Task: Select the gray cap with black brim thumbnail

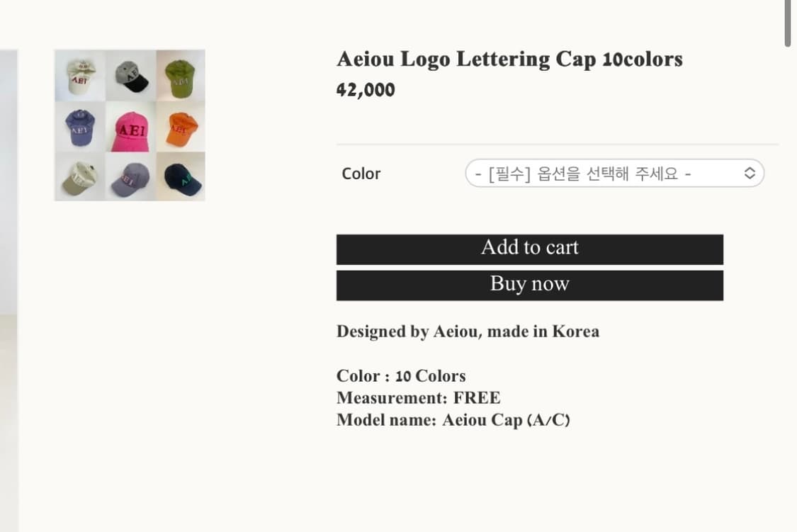Action: click(x=130, y=74)
